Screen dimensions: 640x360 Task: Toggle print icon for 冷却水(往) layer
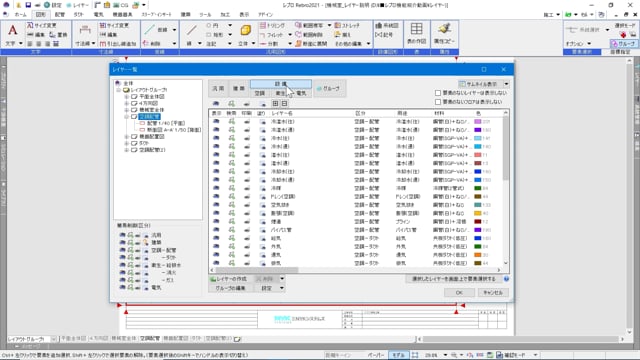pos(247,171)
